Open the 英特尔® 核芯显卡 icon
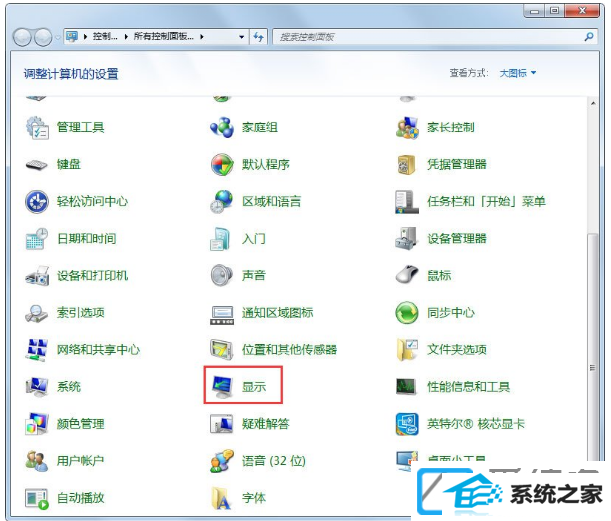611x521 pixels. tap(407, 424)
